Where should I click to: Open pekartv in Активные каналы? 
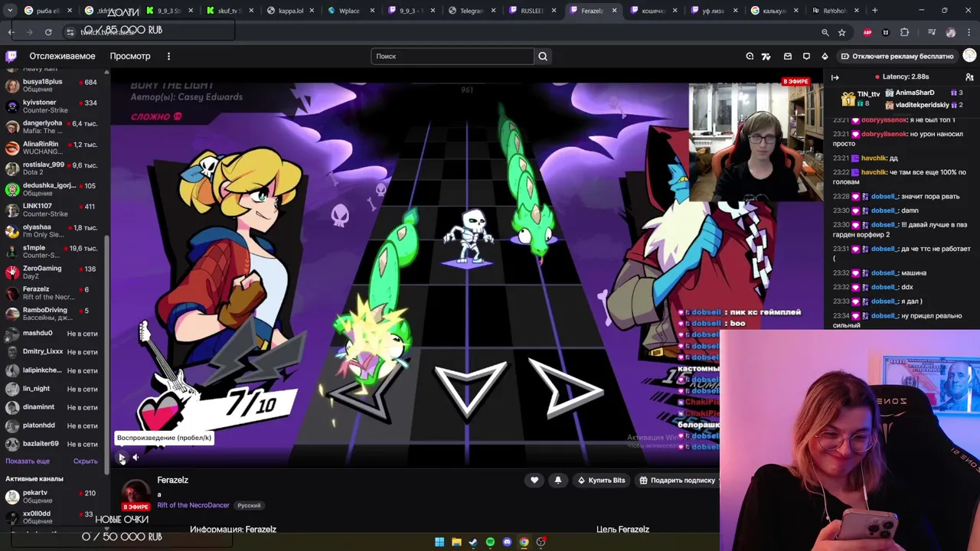coord(52,497)
